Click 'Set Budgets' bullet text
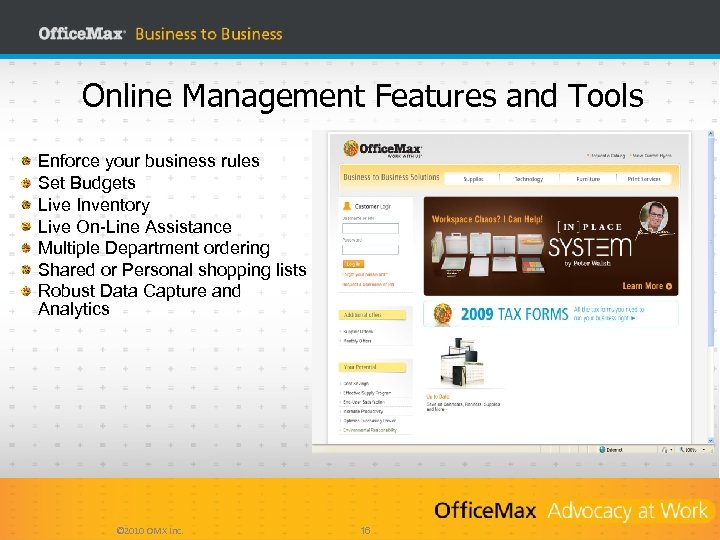This screenshot has width=720, height=540. coord(87,183)
